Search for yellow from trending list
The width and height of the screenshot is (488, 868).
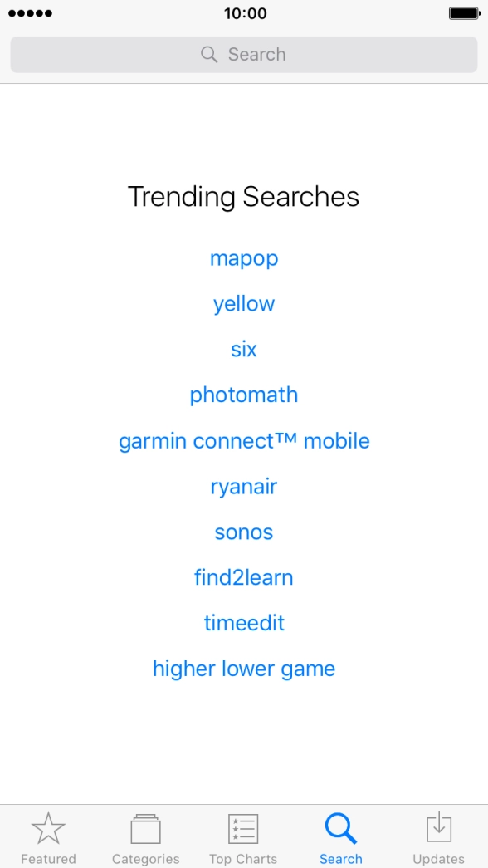(x=244, y=304)
